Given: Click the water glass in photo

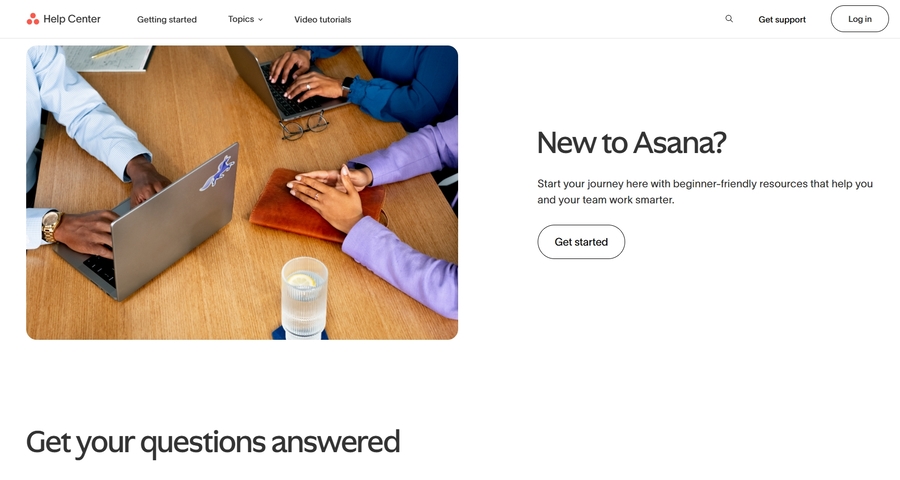Looking at the screenshot, I should (304, 297).
